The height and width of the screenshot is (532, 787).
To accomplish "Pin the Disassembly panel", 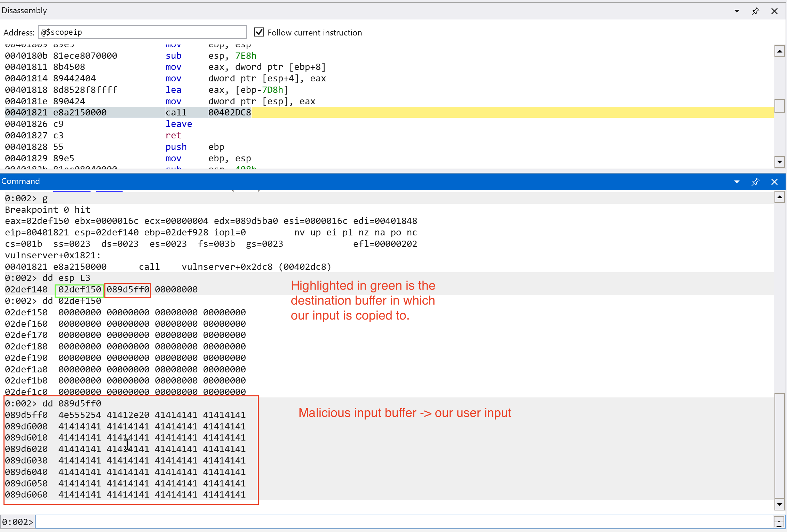I will pyautogui.click(x=756, y=11).
